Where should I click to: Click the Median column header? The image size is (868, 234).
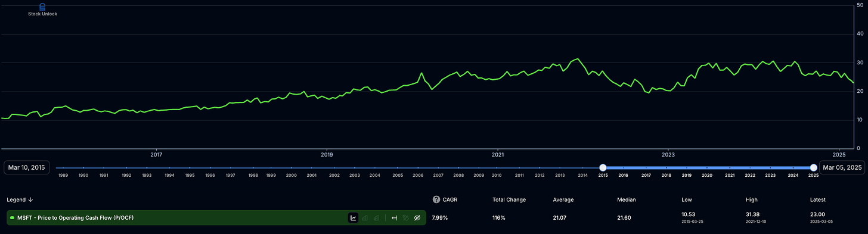626,200
